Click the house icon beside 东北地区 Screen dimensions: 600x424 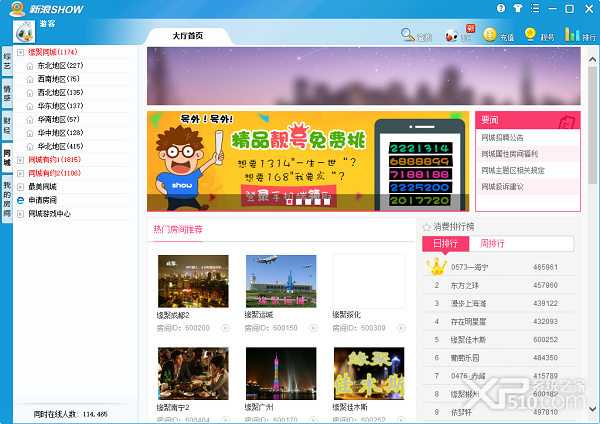coord(30,66)
